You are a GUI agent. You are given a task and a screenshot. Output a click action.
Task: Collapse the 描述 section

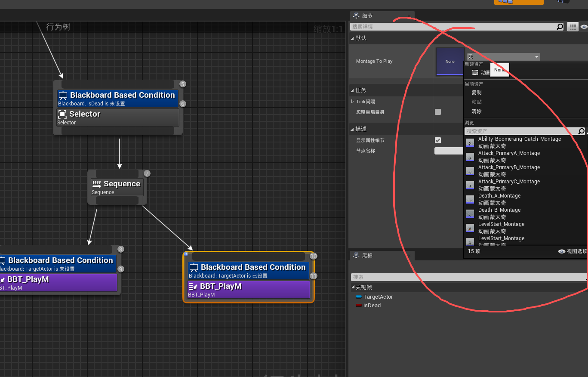coord(353,129)
